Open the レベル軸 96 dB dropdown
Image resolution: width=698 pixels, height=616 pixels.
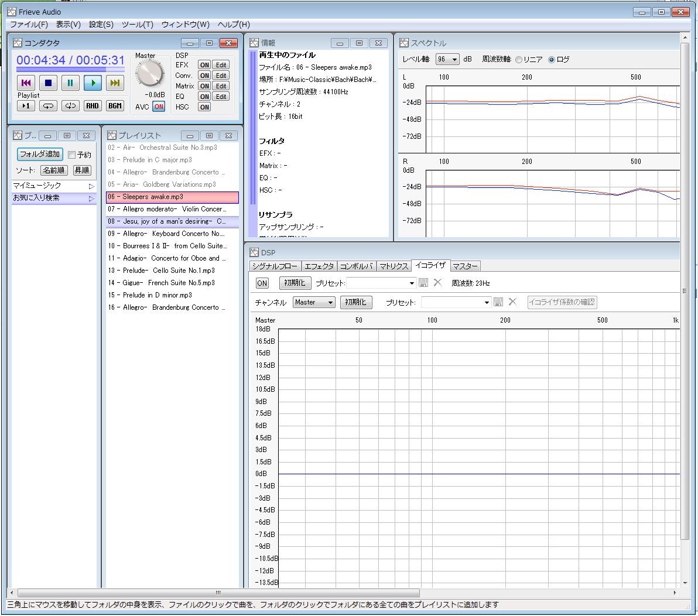447,59
